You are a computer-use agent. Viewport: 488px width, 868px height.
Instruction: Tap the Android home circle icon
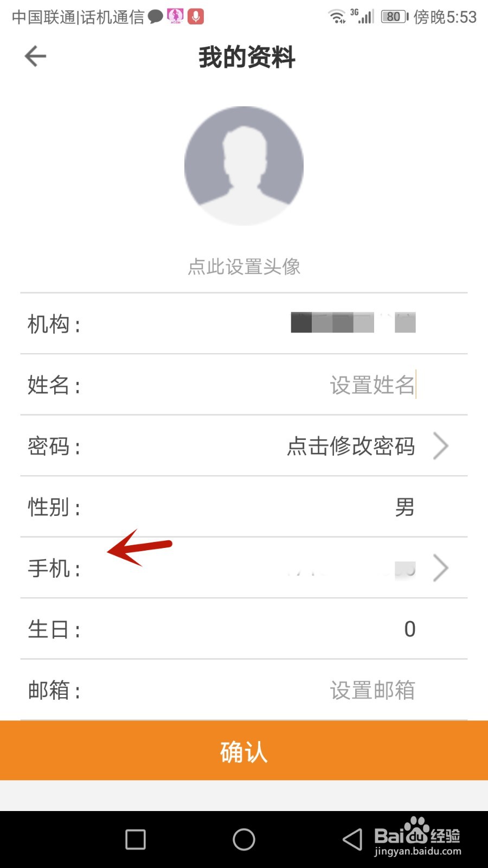click(x=244, y=839)
